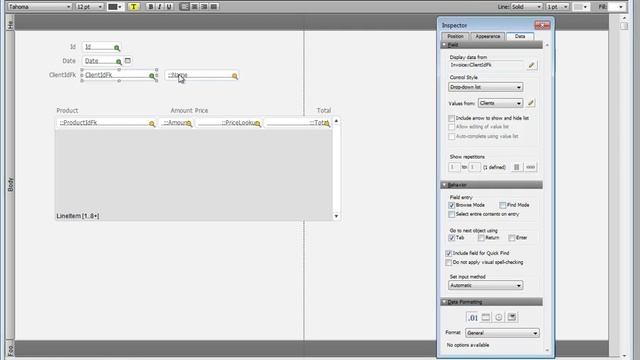
Task: Justify text in toolbar
Action: pos(213,7)
